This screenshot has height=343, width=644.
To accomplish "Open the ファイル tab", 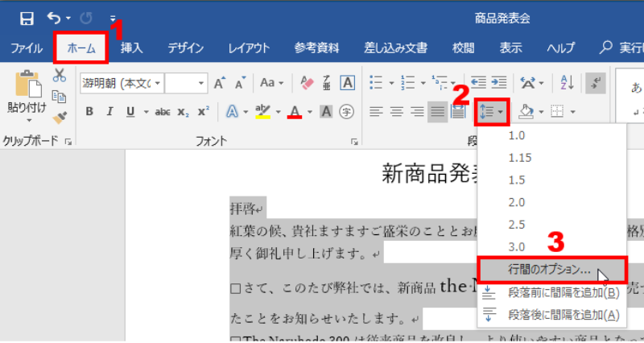I will (27, 48).
